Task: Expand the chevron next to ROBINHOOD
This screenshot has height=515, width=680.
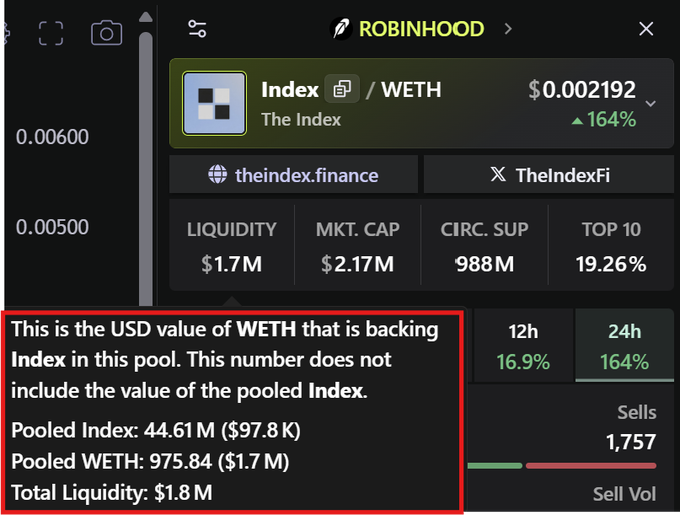Action: point(508,29)
